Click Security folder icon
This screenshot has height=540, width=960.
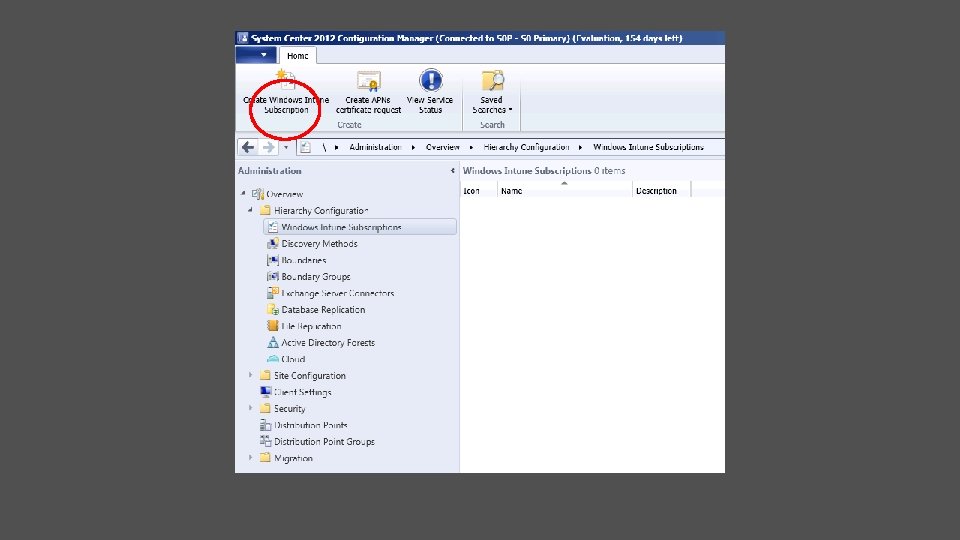tap(265, 408)
